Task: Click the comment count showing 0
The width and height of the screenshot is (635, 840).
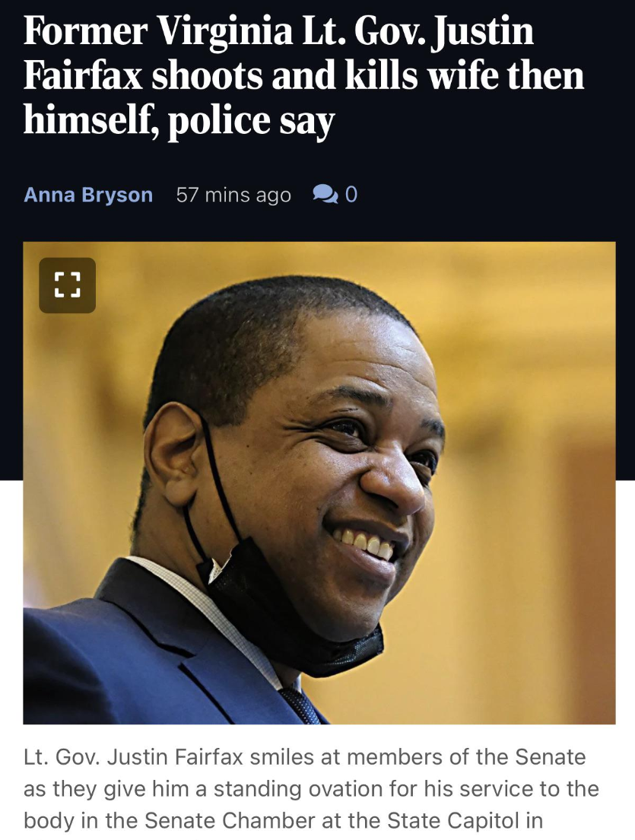Action: pos(351,194)
